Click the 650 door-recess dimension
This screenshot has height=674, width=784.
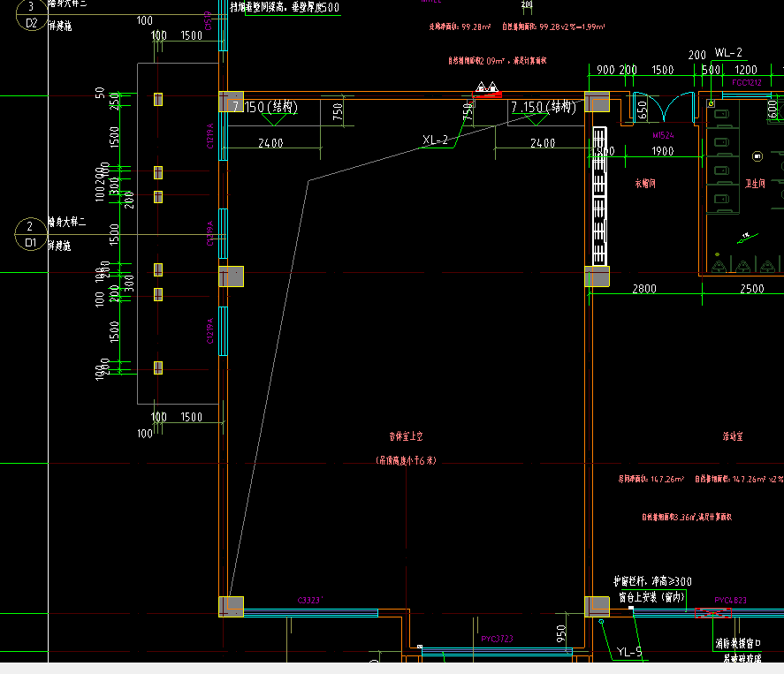click(643, 109)
